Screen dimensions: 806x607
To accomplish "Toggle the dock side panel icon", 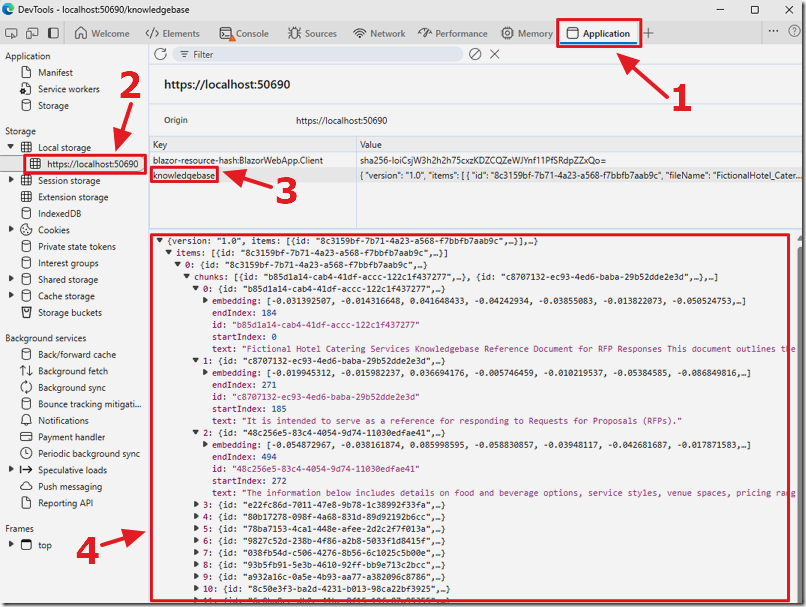I will coord(53,33).
